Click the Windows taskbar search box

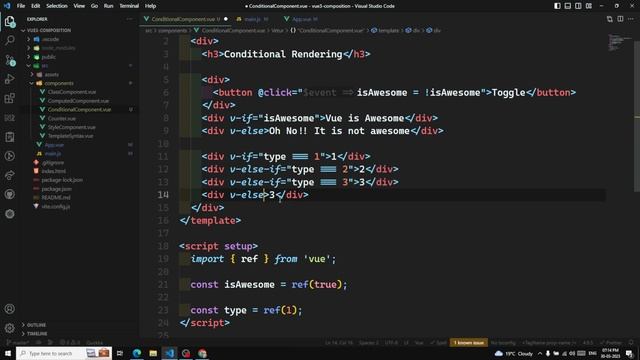tap(64, 353)
